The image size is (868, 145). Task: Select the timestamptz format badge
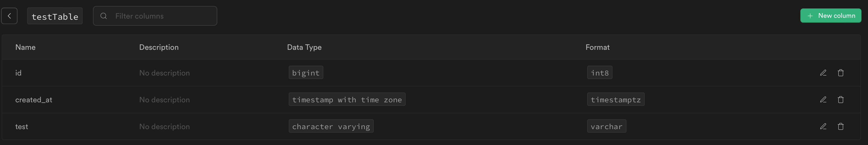[x=615, y=99]
